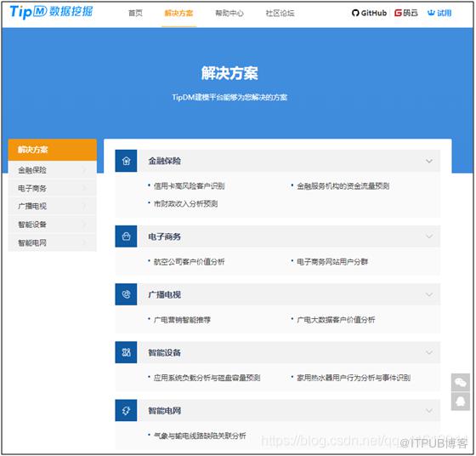Viewport: 476px width, 456px height.
Task: Open the GitHub link
Action: [369, 13]
